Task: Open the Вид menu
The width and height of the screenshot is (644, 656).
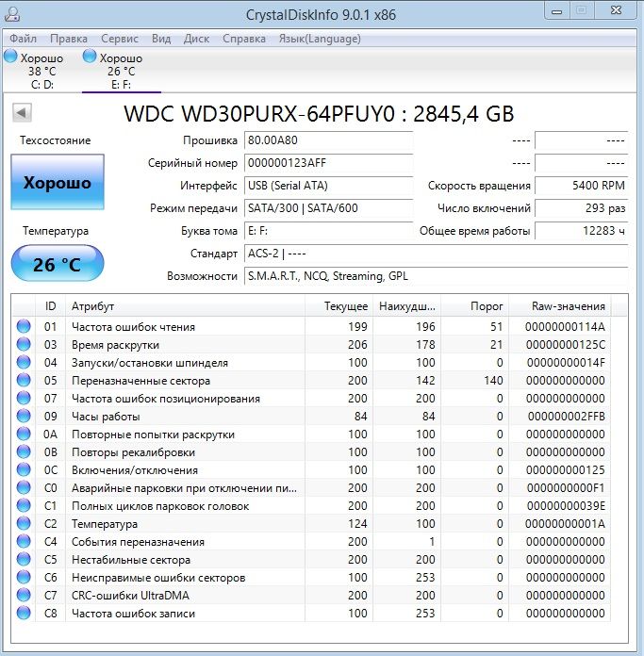Action: 161,39
